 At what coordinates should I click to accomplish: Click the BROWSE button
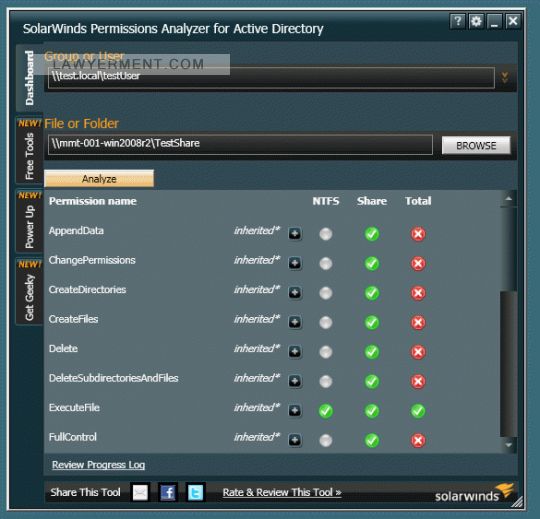click(x=476, y=146)
